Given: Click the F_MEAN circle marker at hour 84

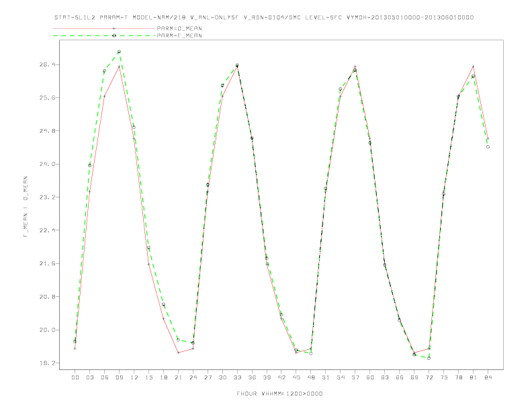Looking at the screenshot, I should [x=488, y=147].
